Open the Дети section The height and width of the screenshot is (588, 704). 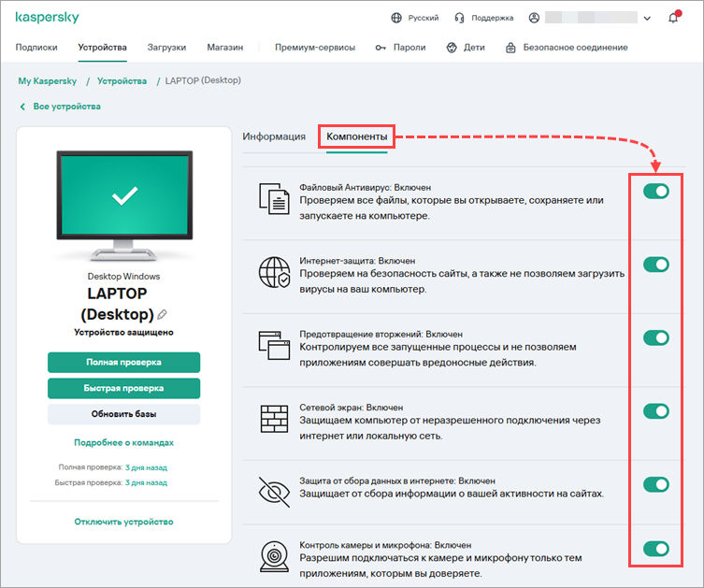[474, 47]
